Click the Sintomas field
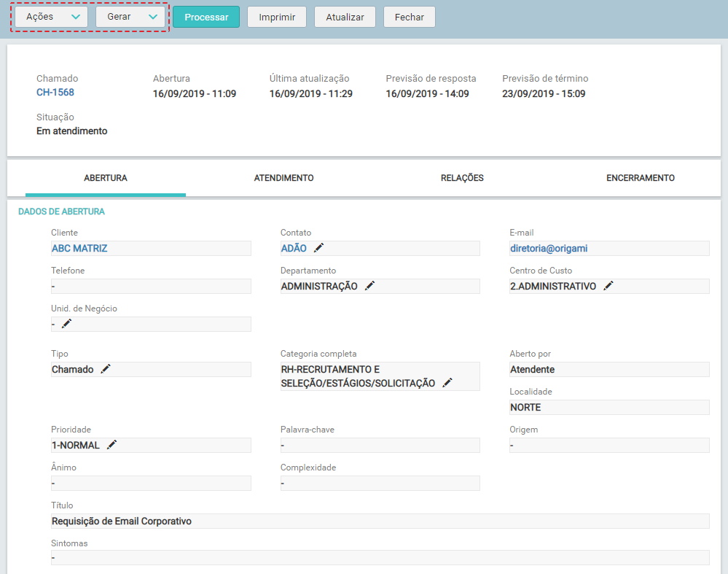This screenshot has height=574, width=728. point(380,558)
